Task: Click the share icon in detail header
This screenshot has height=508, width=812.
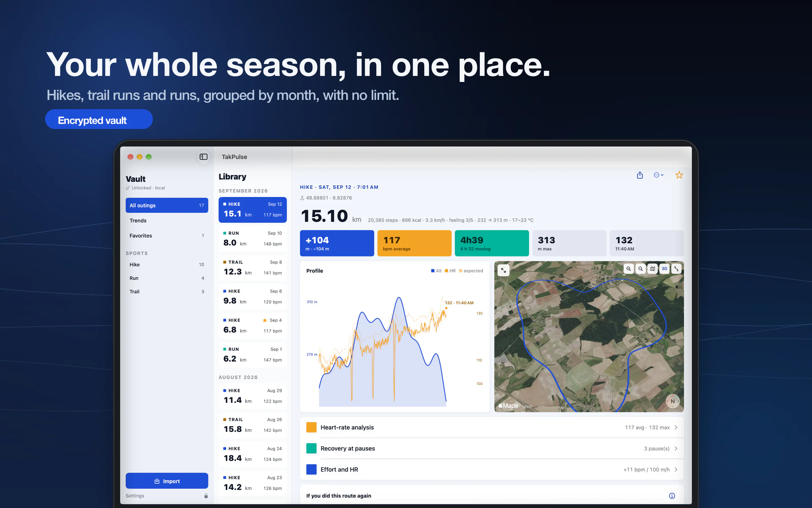Action: pos(640,175)
